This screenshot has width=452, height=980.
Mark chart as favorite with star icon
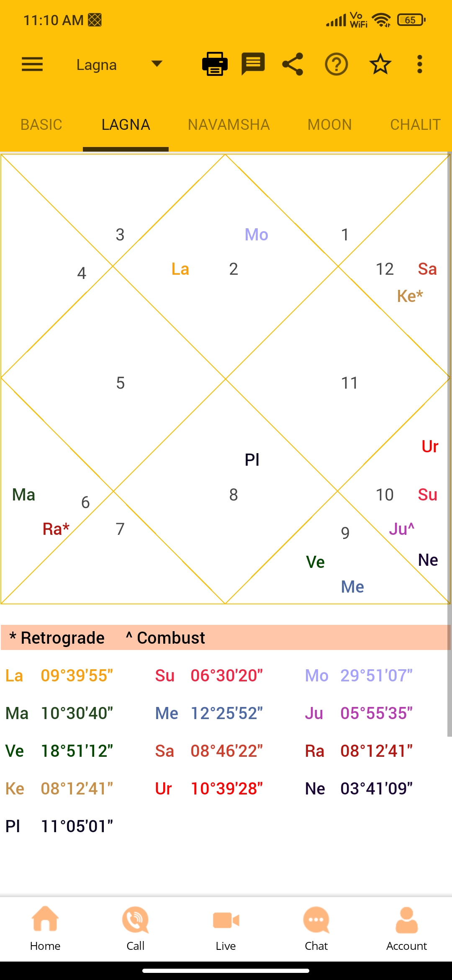point(380,64)
